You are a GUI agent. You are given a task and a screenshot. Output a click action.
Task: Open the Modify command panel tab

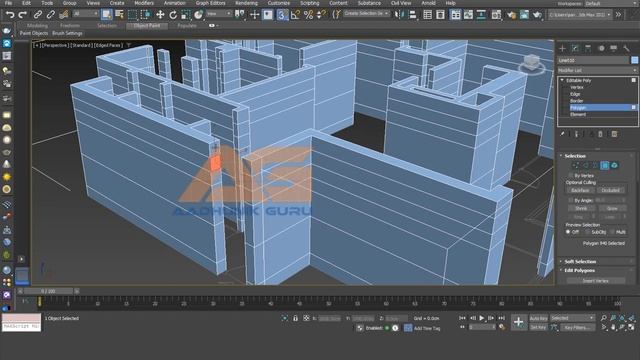coord(575,49)
